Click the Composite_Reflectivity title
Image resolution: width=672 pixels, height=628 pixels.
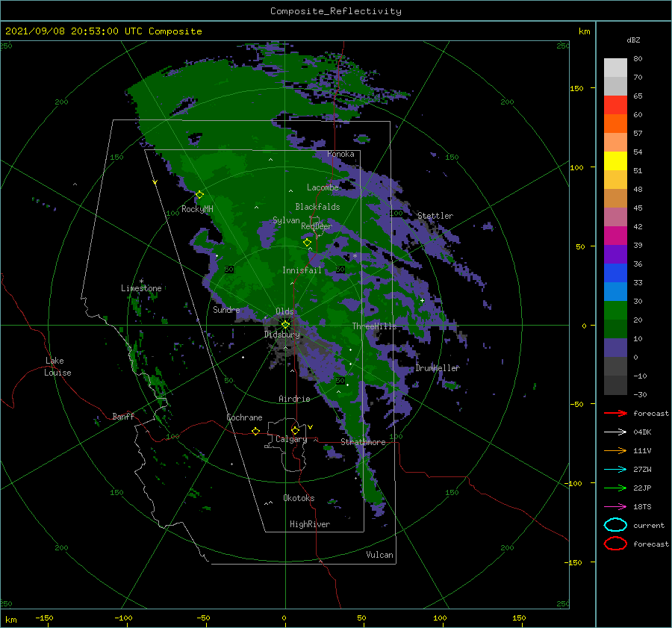(335, 11)
